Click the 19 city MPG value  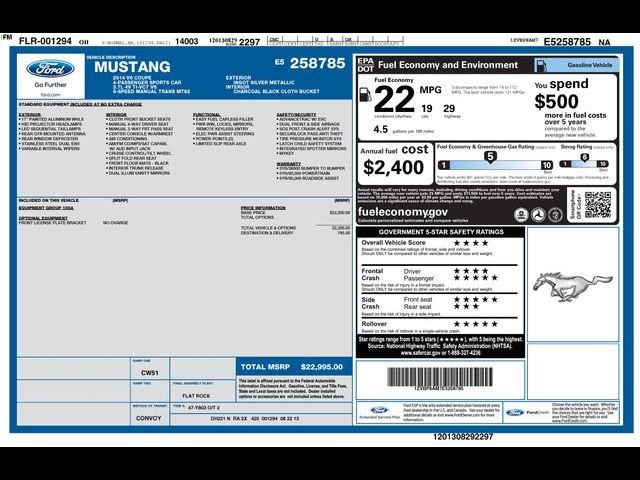click(427, 109)
